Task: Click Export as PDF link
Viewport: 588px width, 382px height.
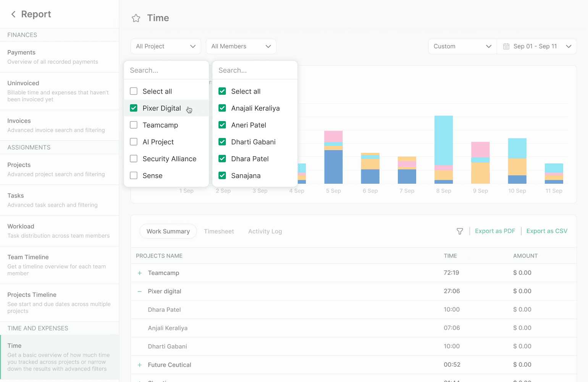Action: [495, 231]
